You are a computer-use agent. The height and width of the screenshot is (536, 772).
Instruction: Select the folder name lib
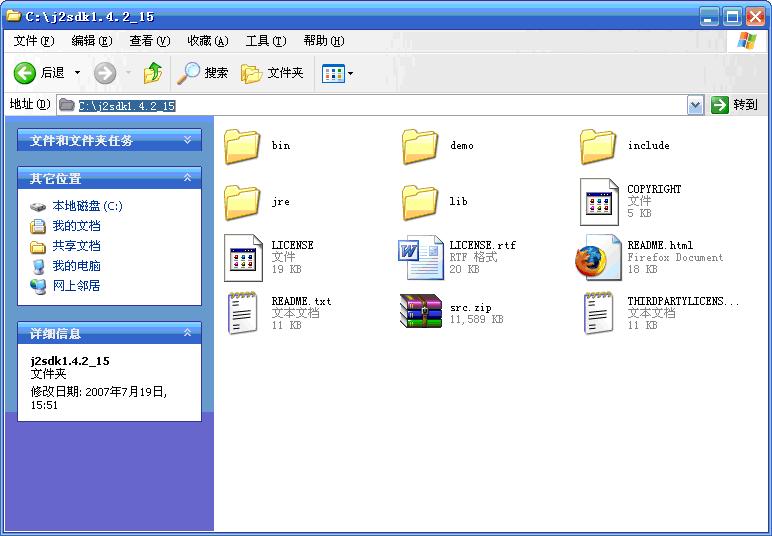(x=458, y=201)
